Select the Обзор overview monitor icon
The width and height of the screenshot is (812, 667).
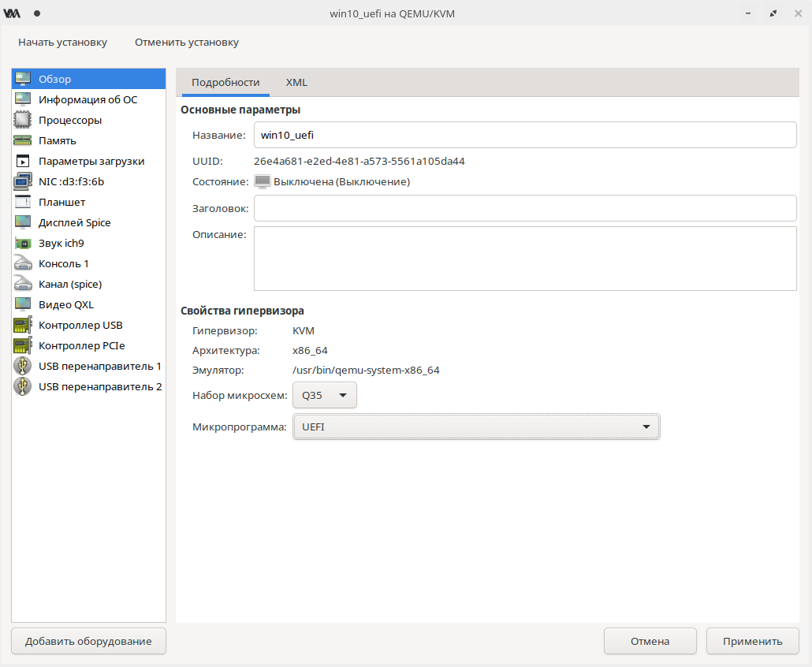[23, 79]
